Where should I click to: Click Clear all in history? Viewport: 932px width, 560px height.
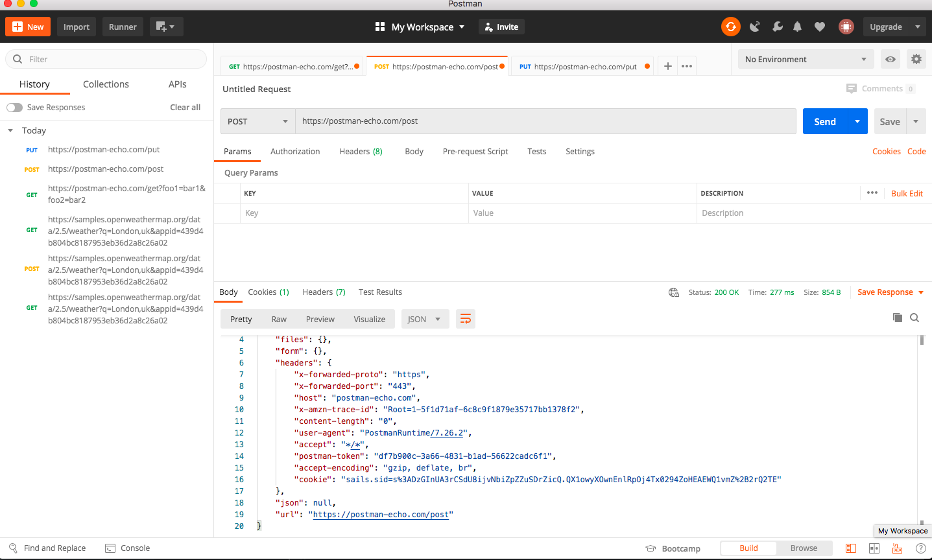(x=185, y=107)
